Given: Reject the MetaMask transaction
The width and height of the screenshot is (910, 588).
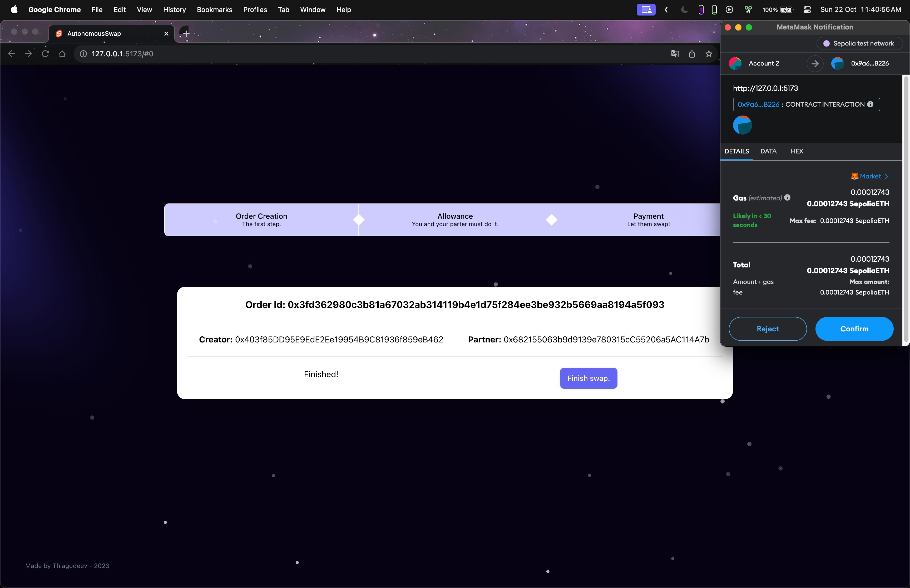Looking at the screenshot, I should (x=768, y=329).
